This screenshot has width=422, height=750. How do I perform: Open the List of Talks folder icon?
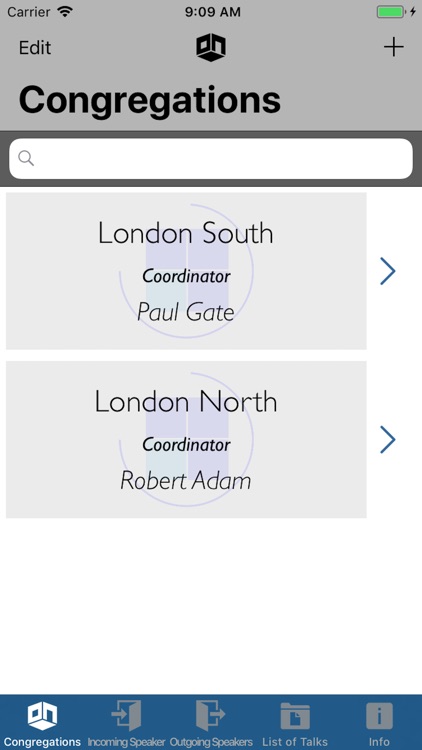[x=295, y=716]
